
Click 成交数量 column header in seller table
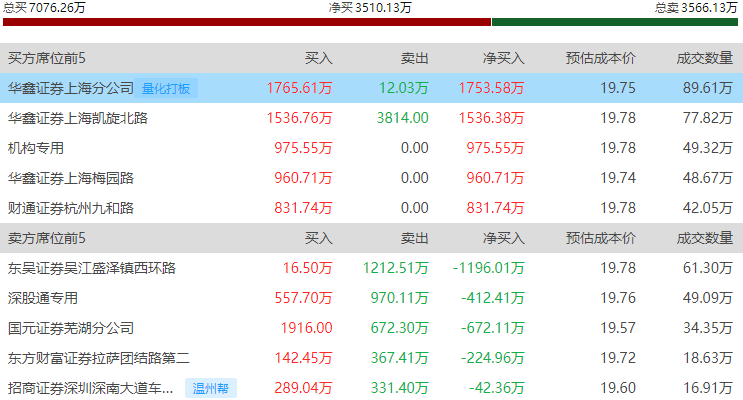(705, 238)
